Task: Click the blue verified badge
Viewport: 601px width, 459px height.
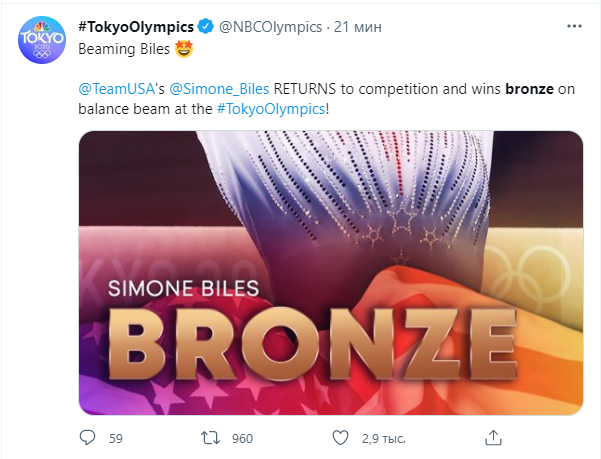Action: pos(201,23)
